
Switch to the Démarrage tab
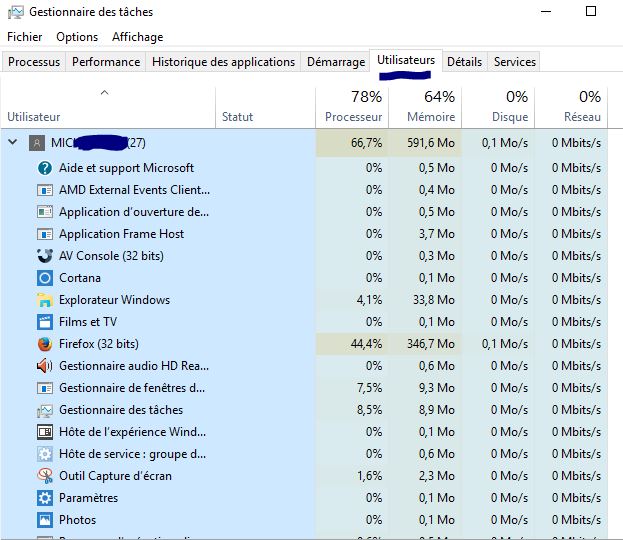tap(336, 62)
